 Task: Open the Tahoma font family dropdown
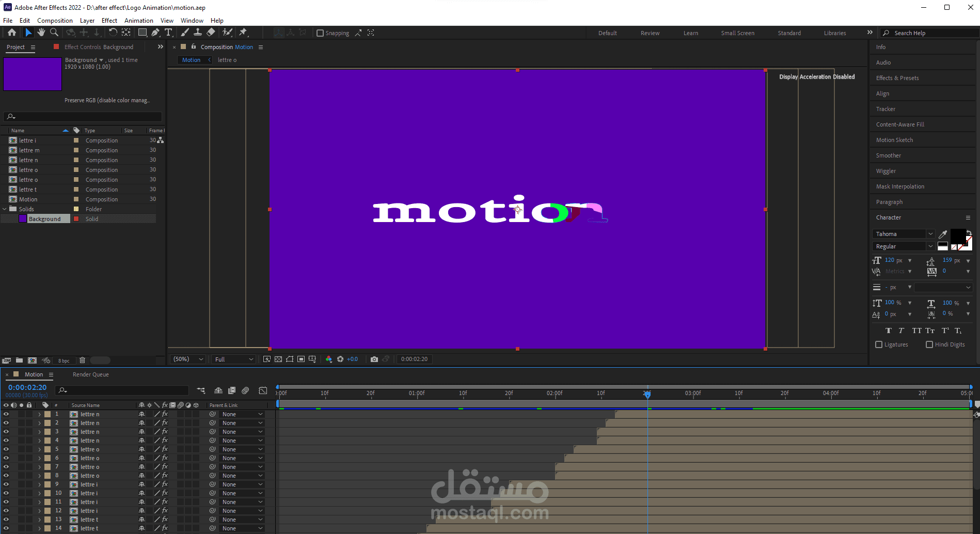click(903, 234)
